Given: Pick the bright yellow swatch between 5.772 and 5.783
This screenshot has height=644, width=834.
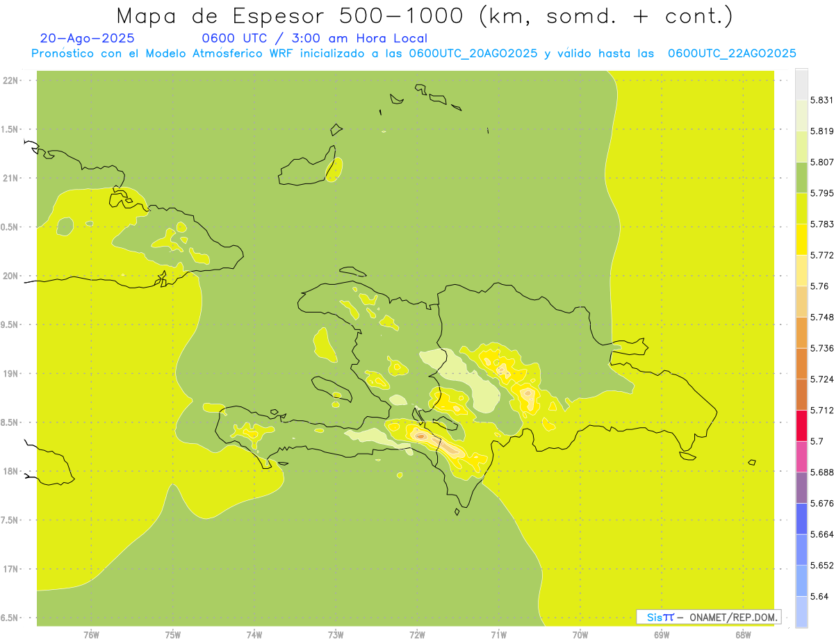Looking at the screenshot, I should coord(801,239).
